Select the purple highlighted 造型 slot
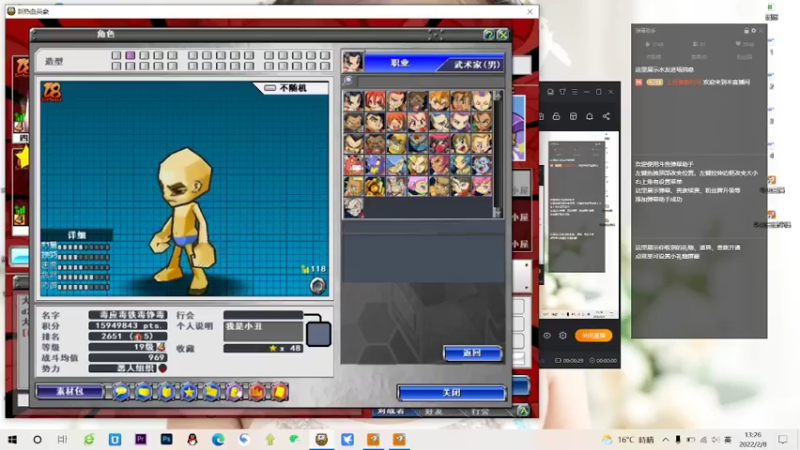The width and height of the screenshot is (800, 450). click(x=131, y=55)
